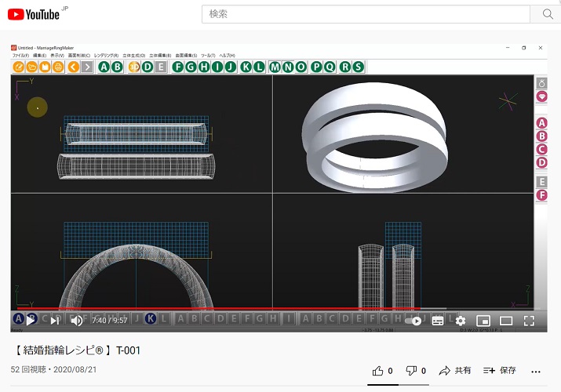This screenshot has height=392, width=561.
Task: Switch to miniplayer mode
Action: click(483, 320)
